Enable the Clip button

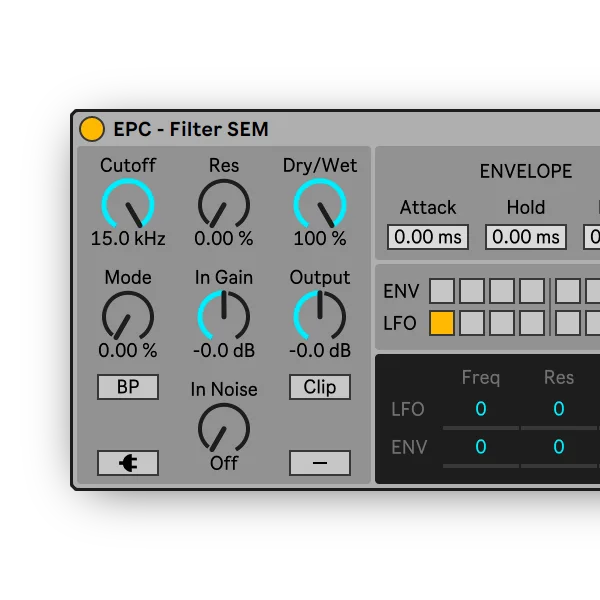[320, 387]
